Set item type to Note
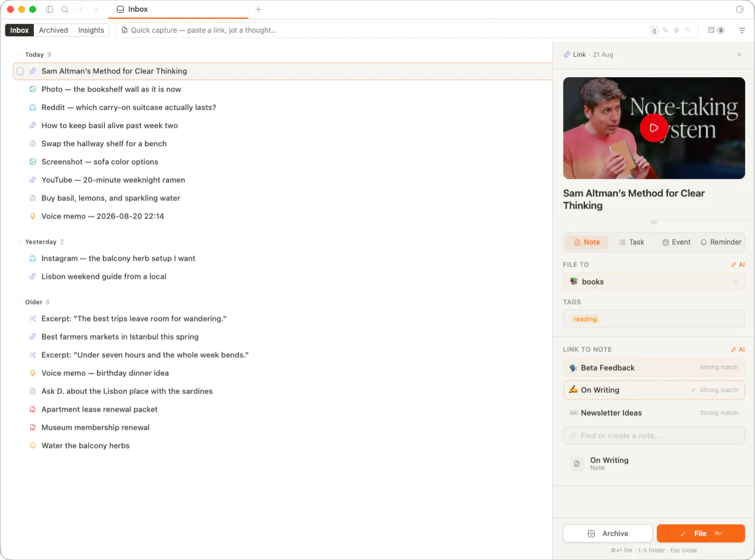 point(587,242)
